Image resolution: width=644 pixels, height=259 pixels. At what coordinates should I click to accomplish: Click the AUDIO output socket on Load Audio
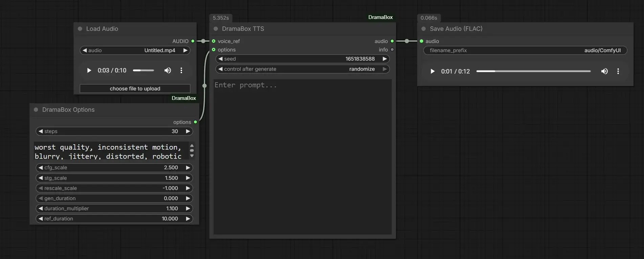click(193, 41)
